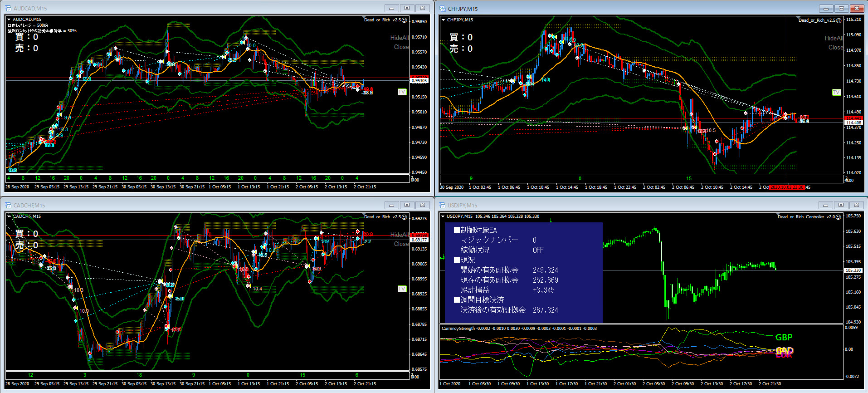Click the leverage '500倍' info line in AUDCAD
The image size is (868, 393).
(28, 25)
